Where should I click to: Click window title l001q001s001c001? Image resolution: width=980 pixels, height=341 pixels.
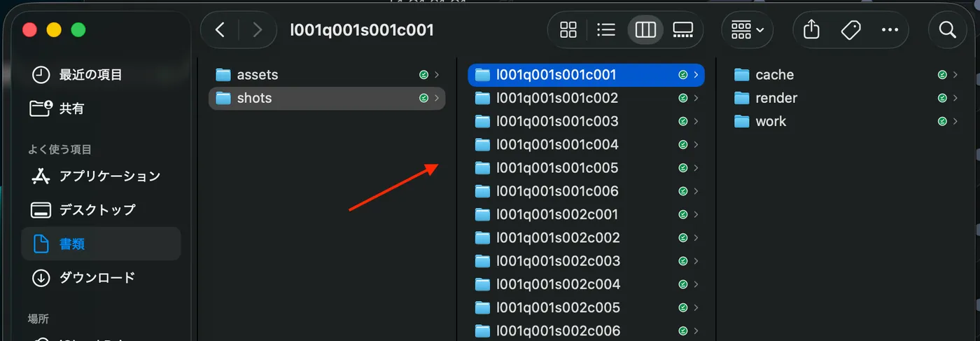tap(362, 29)
